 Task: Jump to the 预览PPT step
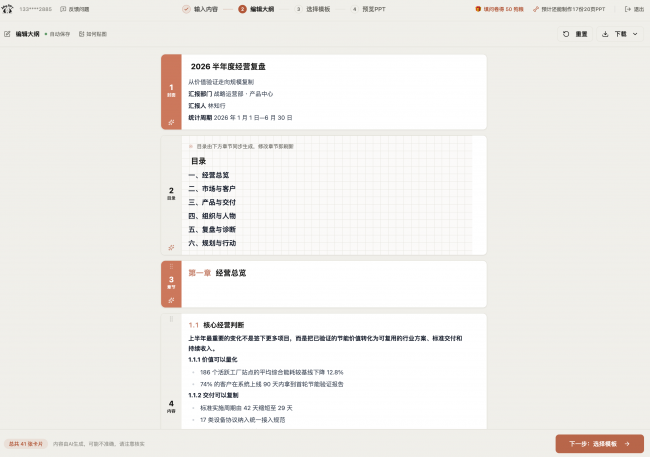coord(369,9)
